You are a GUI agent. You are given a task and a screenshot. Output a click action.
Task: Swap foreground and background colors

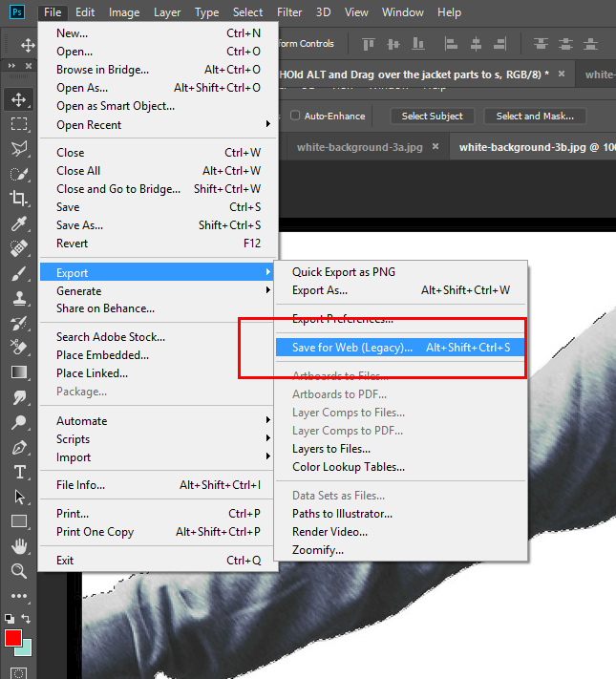pyautogui.click(x=26, y=619)
